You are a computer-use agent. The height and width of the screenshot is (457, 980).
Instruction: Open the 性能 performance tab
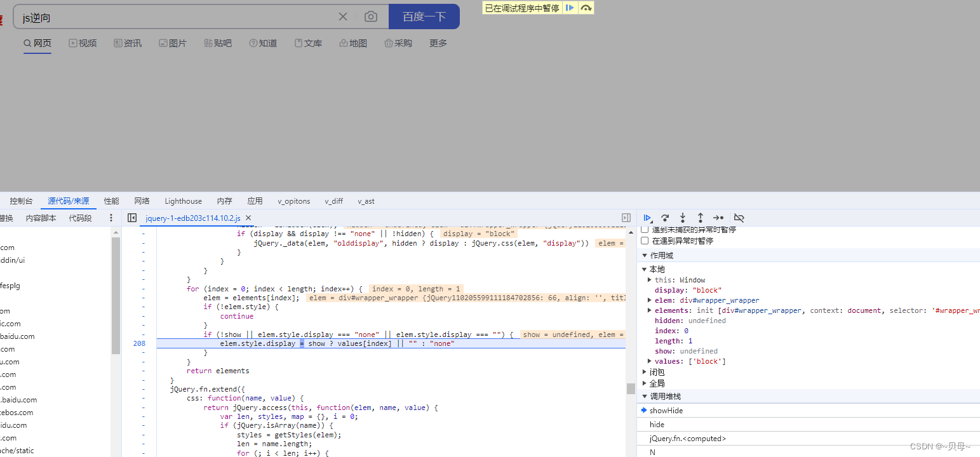tap(112, 201)
